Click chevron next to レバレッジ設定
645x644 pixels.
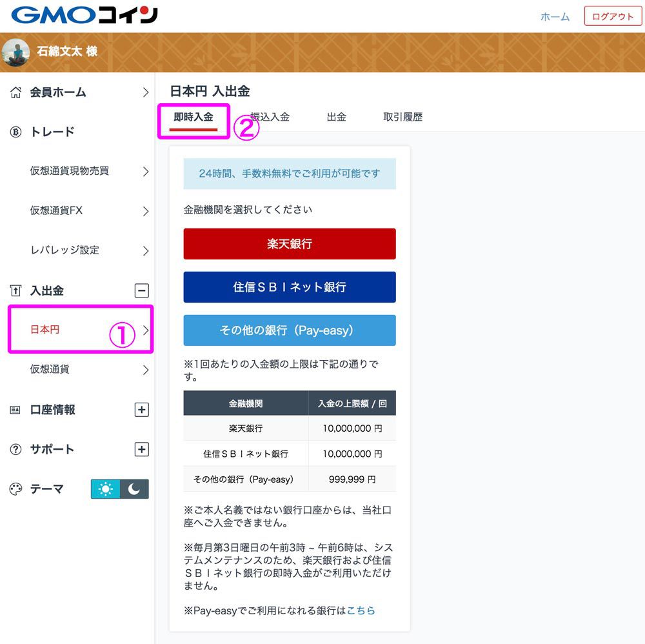[146, 250]
